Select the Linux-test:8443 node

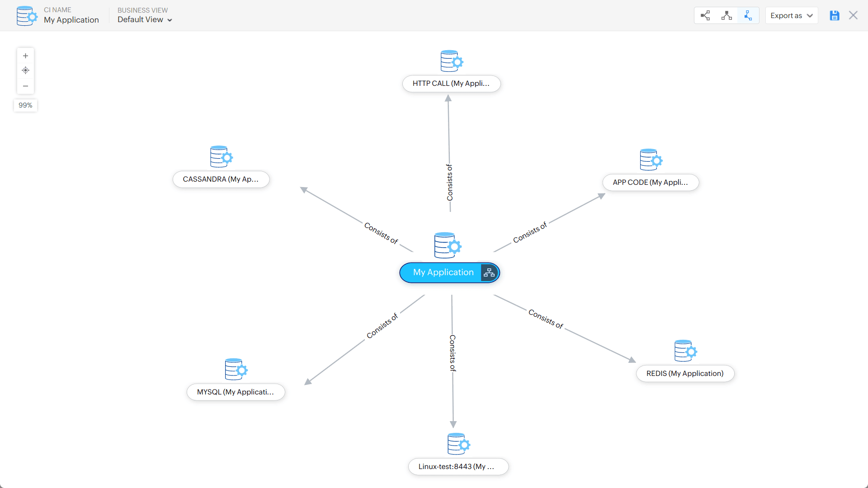pos(458,466)
